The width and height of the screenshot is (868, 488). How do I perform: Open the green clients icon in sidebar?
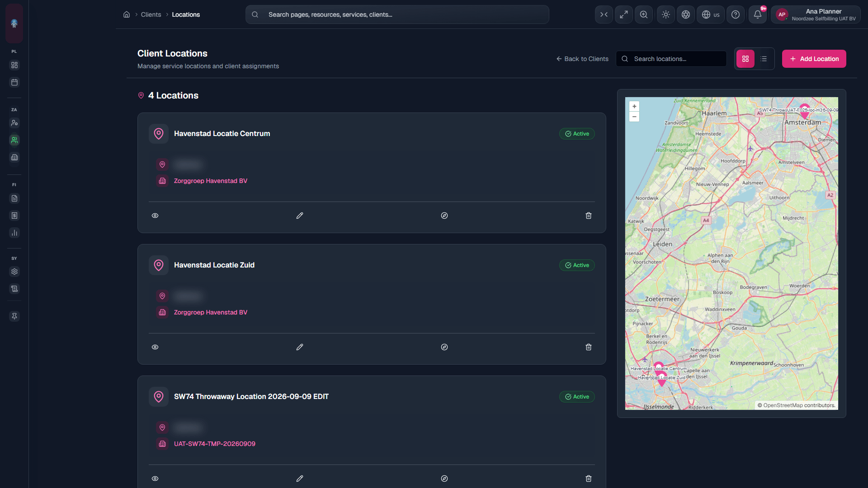pos(14,140)
